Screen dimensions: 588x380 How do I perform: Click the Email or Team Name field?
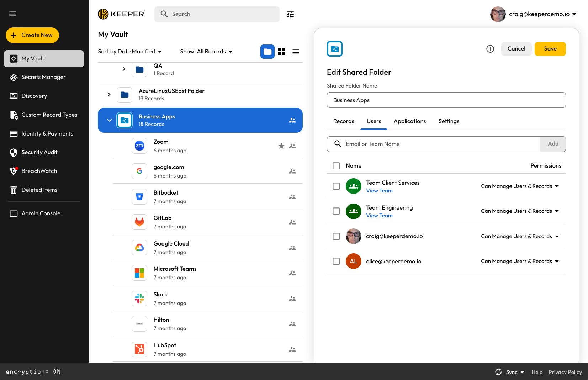pyautogui.click(x=441, y=144)
